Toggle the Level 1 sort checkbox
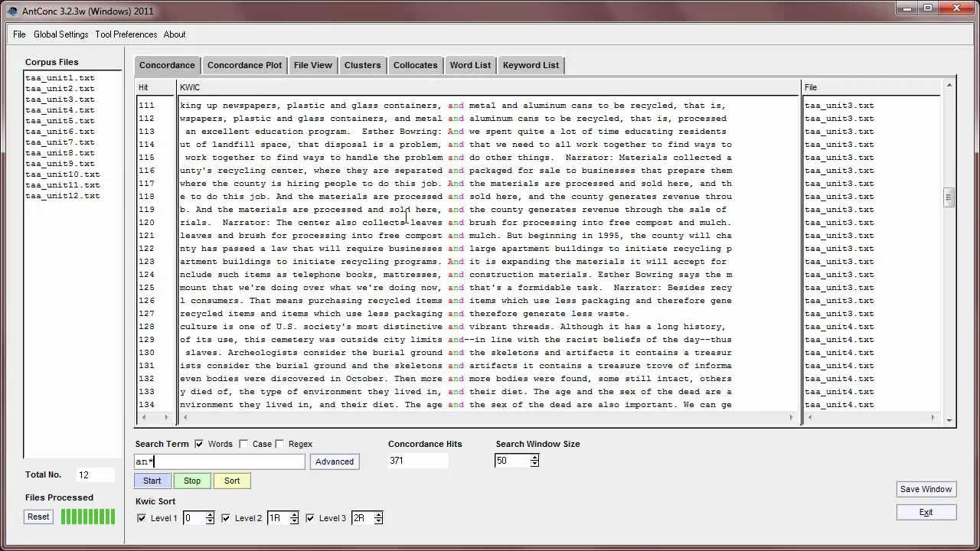This screenshot has height=551, width=980. pyautogui.click(x=142, y=518)
